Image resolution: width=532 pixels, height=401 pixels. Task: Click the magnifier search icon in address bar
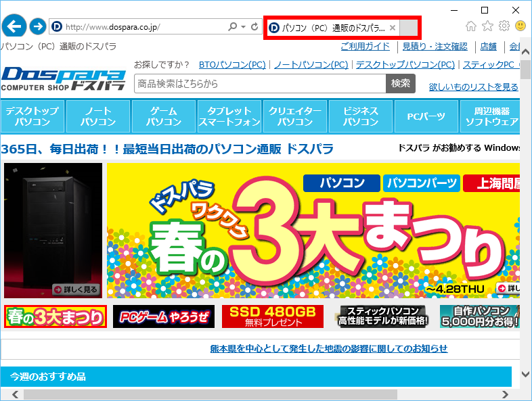232,26
